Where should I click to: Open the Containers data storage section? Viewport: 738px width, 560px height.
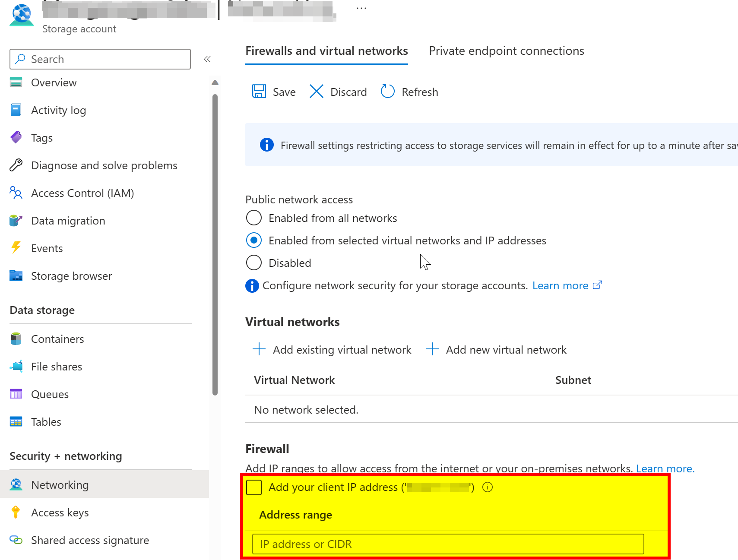tap(57, 339)
